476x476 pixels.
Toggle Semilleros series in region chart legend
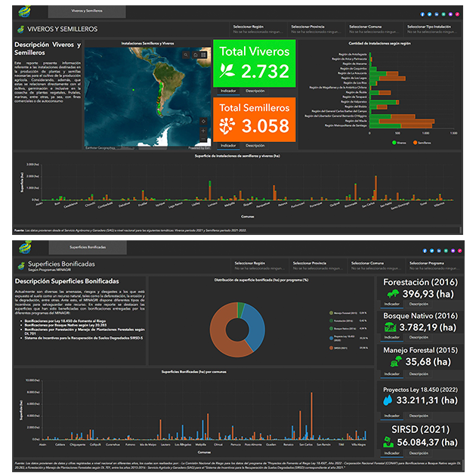(x=417, y=141)
